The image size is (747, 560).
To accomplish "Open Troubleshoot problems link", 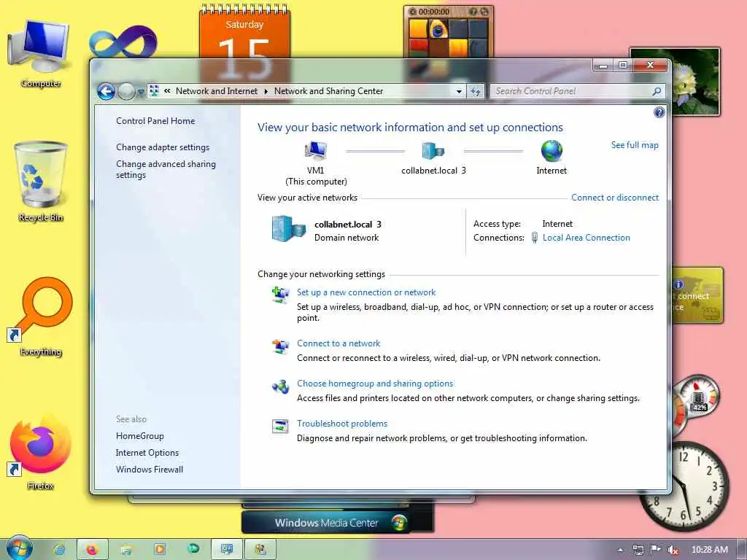I will click(x=342, y=424).
